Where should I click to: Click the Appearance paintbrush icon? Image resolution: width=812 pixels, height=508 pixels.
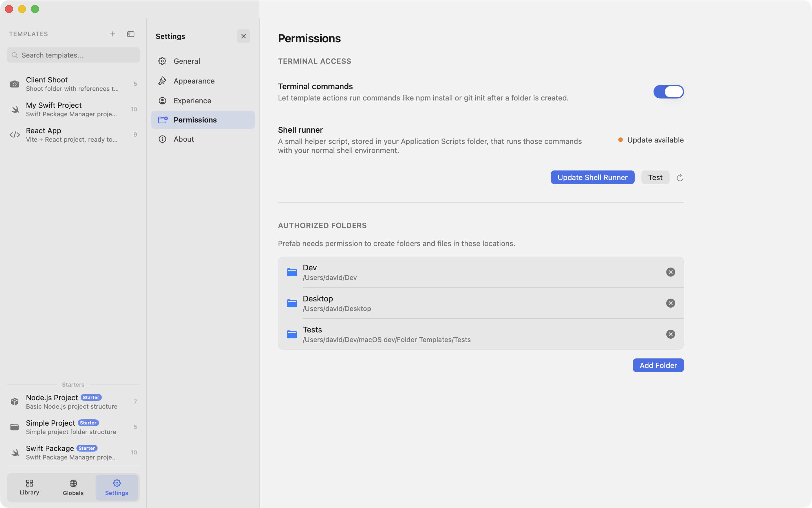pyautogui.click(x=162, y=81)
